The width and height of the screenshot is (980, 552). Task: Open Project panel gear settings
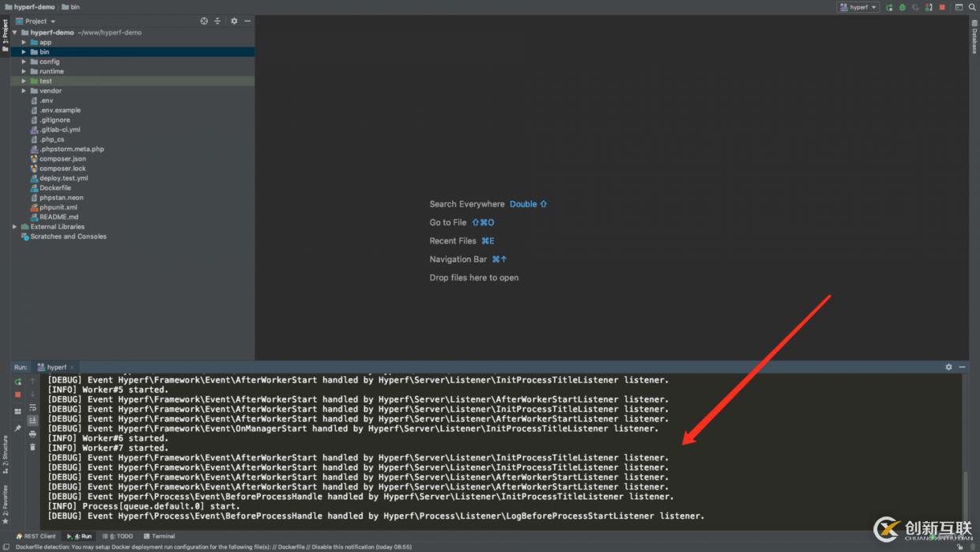pyautogui.click(x=234, y=21)
